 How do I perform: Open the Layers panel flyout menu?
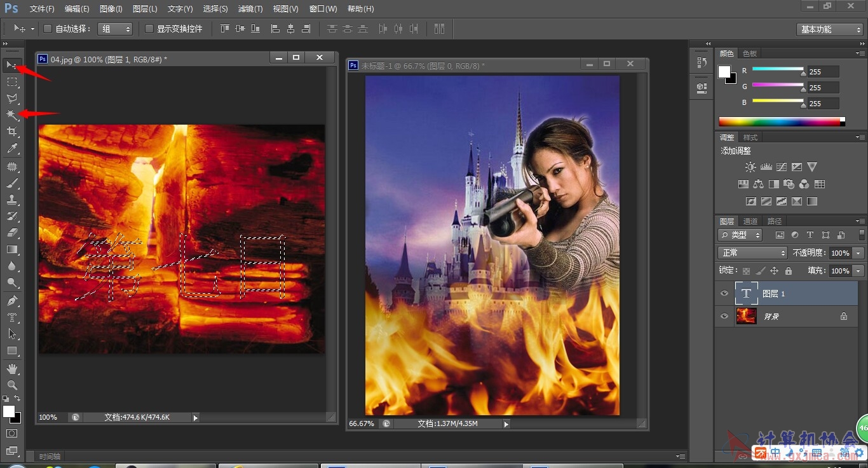pos(860,221)
